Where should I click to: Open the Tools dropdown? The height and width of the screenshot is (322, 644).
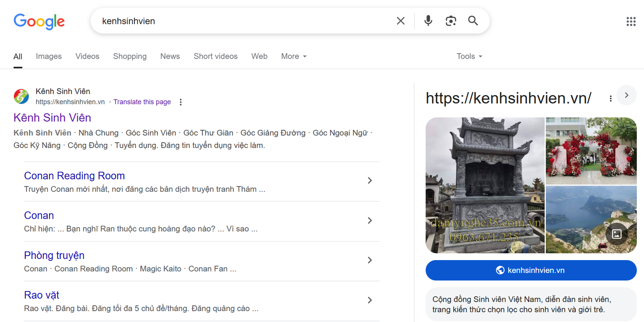click(469, 56)
